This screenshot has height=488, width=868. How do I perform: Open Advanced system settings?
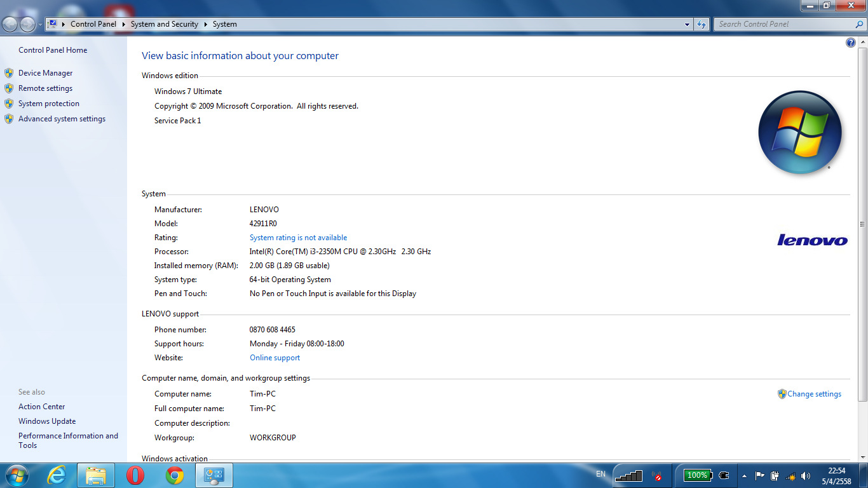coord(62,119)
